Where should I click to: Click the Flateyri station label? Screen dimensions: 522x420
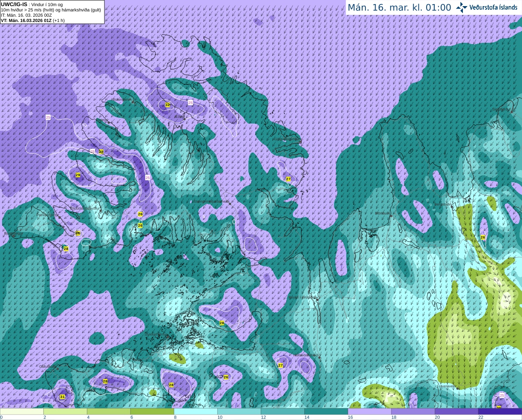(x=102, y=120)
